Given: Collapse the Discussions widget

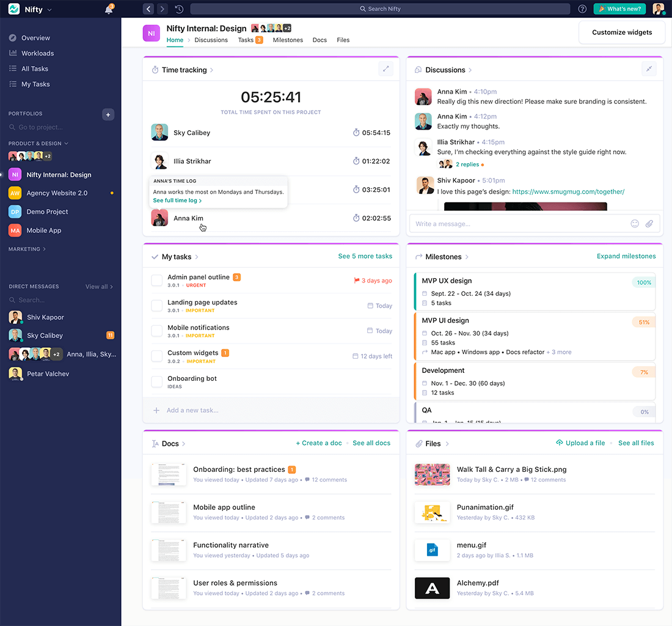Looking at the screenshot, I should (649, 68).
